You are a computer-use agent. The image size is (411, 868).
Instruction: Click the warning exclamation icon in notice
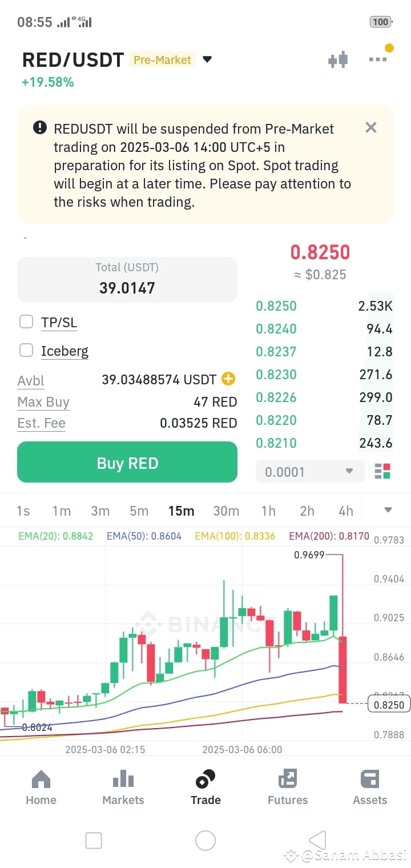(x=40, y=127)
